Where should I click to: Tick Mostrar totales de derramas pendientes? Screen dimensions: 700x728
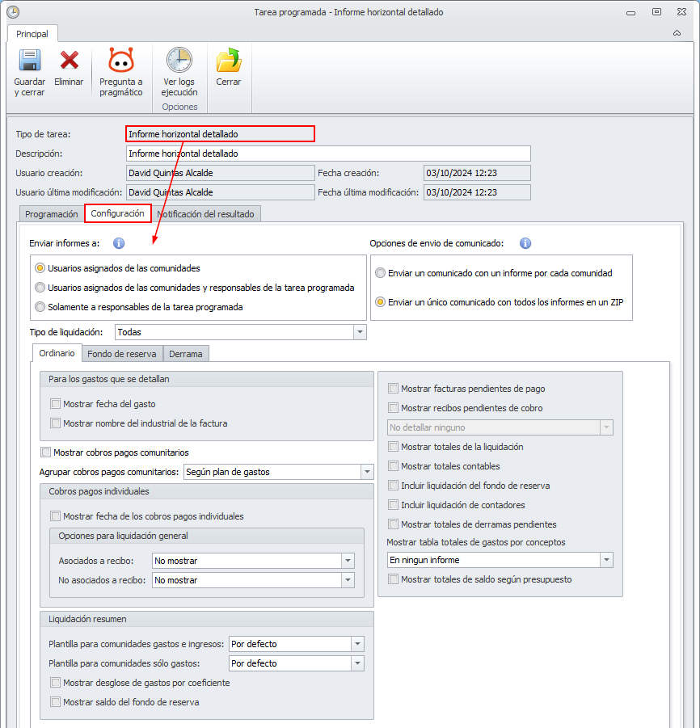(x=394, y=524)
